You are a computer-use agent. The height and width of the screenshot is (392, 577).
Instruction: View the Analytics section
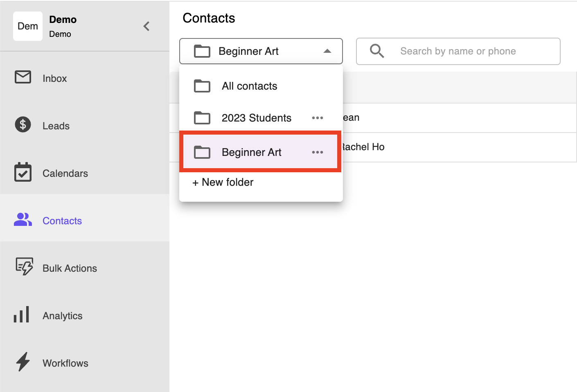tap(62, 315)
